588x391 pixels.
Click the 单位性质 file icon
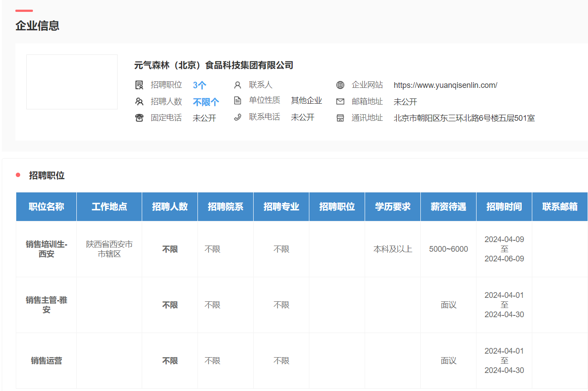[237, 101]
